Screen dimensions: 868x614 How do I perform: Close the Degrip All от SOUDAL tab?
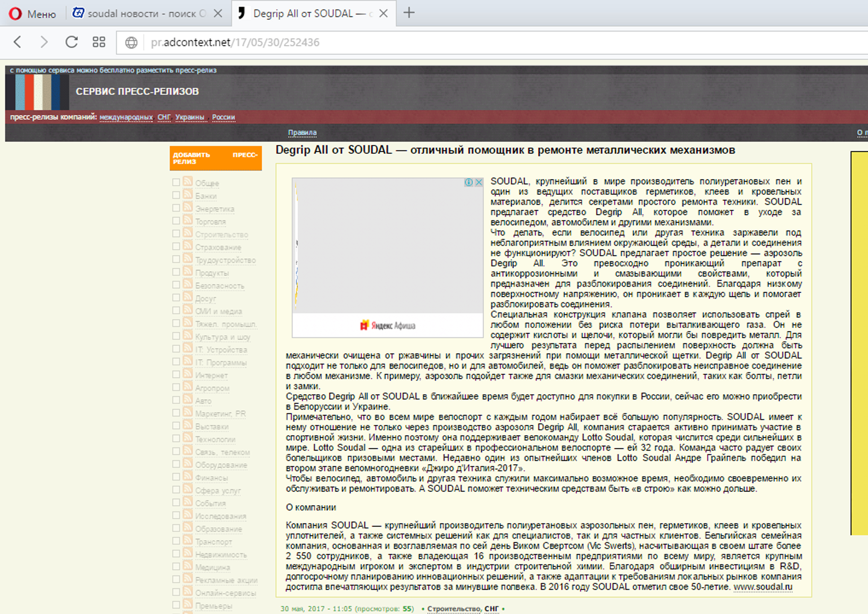click(x=383, y=14)
